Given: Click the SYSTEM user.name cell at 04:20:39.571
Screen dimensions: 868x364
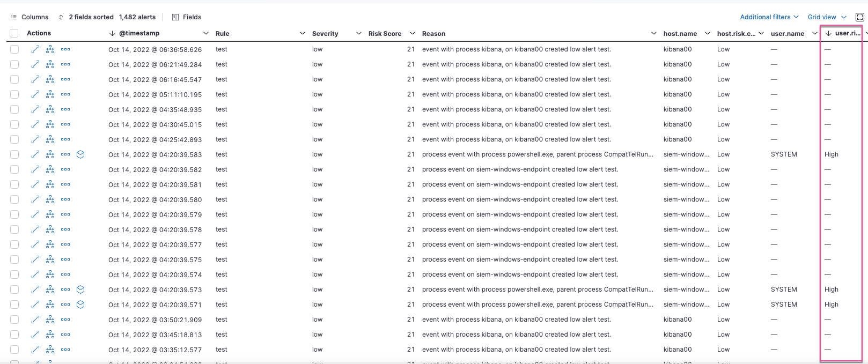Looking at the screenshot, I should coord(784,304).
